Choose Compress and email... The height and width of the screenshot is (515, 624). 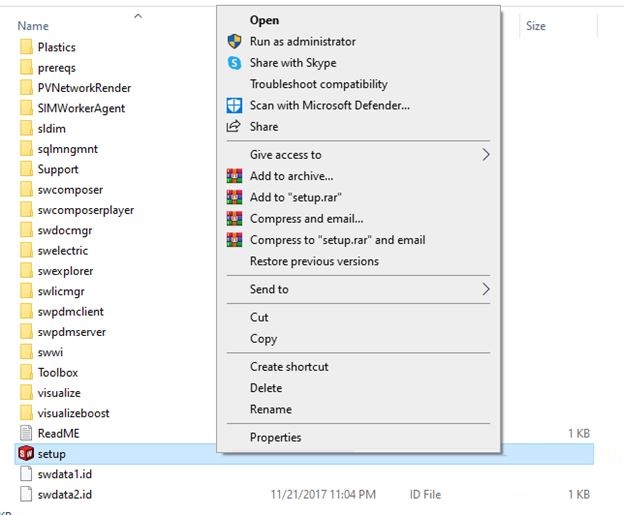(x=358, y=218)
